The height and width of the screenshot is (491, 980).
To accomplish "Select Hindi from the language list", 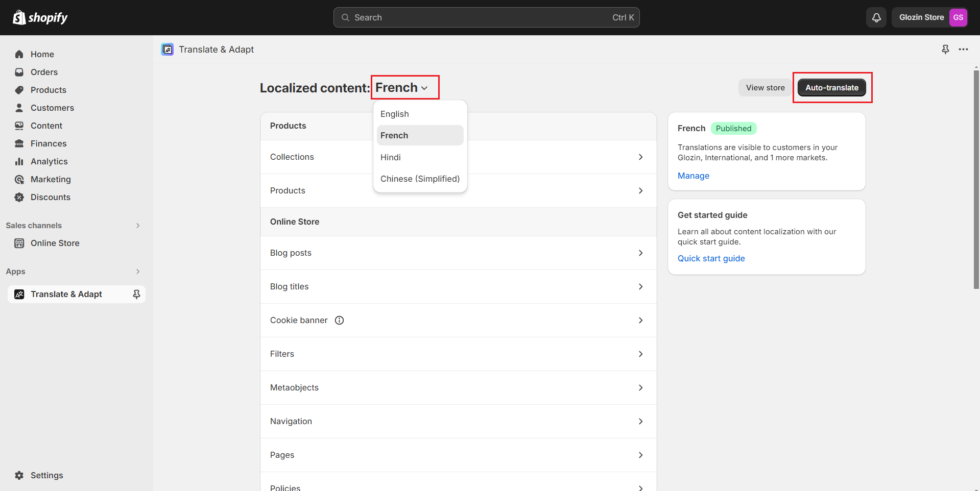I will tap(391, 157).
